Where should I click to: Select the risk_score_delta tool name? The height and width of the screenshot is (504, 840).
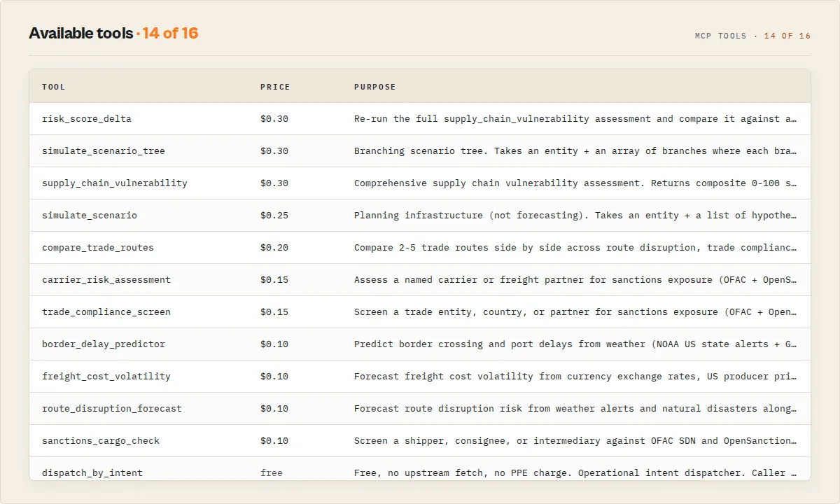click(x=87, y=119)
